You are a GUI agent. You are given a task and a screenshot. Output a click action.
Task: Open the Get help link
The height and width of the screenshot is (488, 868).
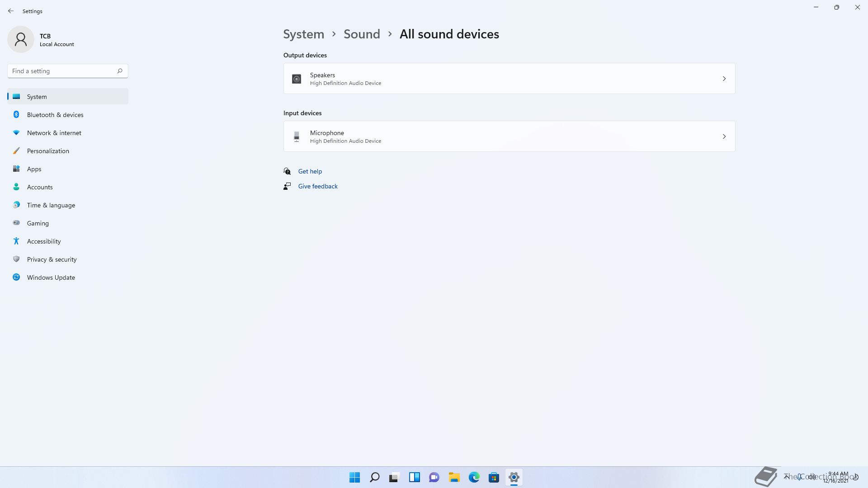310,171
